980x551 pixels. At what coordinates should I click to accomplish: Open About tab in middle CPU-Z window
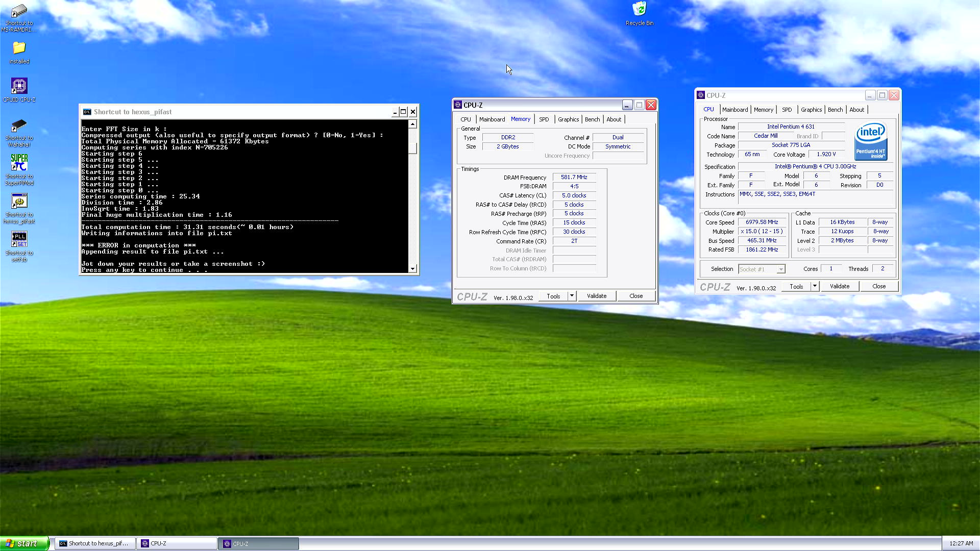click(614, 119)
